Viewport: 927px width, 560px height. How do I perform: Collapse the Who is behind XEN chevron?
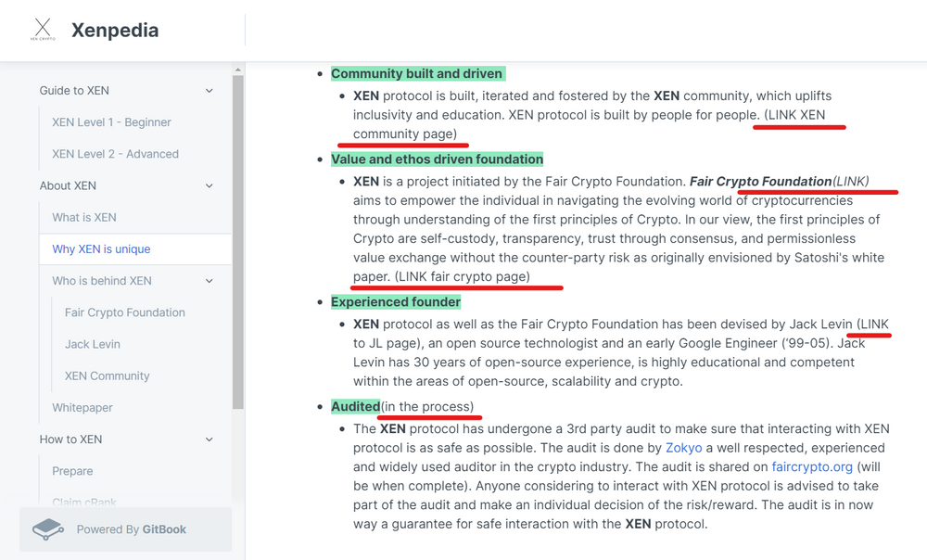(x=210, y=281)
